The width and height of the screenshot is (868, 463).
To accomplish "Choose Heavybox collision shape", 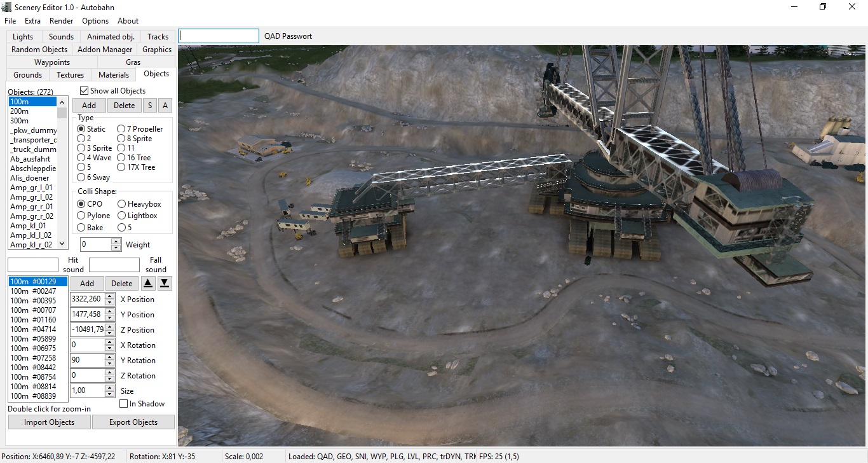I will (121, 204).
